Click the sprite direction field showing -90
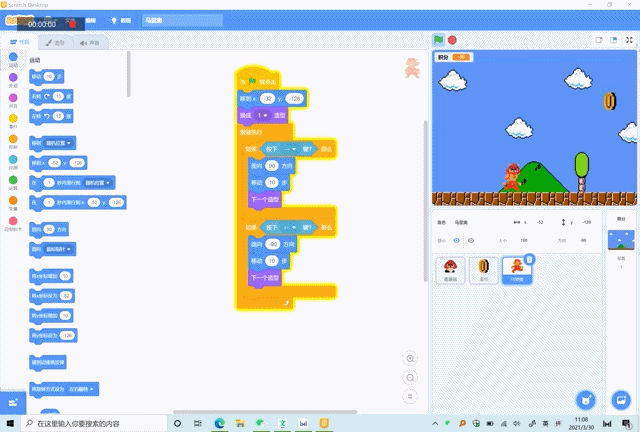Screen dimensions: 640x432 coord(583,240)
